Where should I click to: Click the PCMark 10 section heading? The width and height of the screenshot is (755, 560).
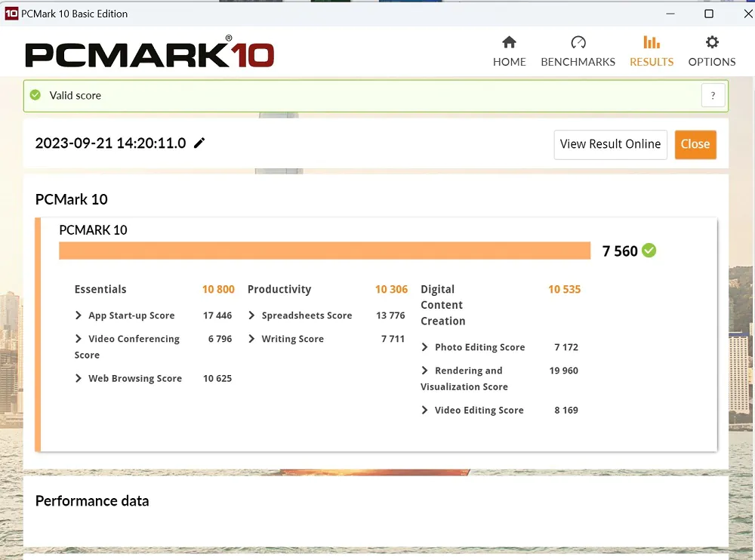pyautogui.click(x=71, y=198)
